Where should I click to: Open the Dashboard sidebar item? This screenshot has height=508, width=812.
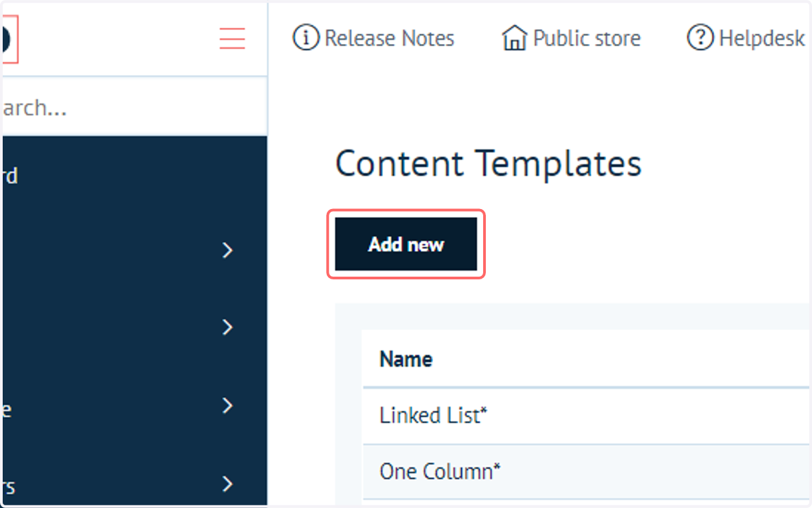tap(135, 176)
